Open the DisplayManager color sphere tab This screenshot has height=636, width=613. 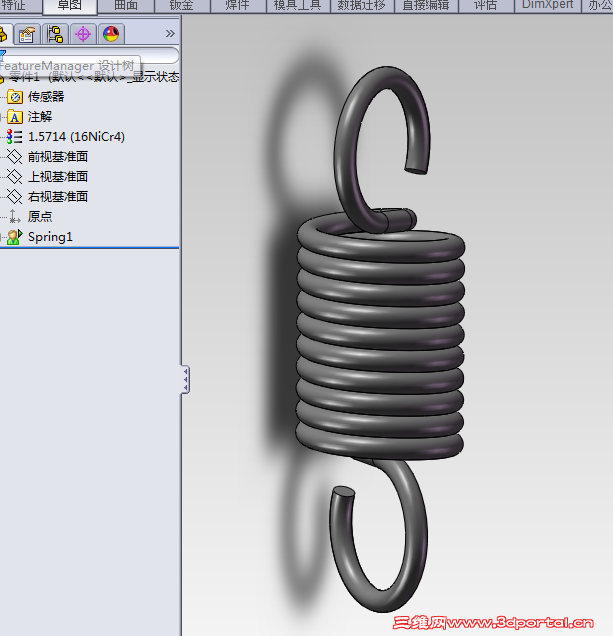(111, 34)
